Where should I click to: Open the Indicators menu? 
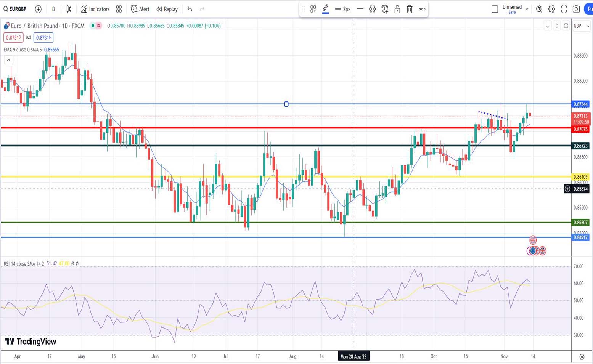tap(95, 9)
